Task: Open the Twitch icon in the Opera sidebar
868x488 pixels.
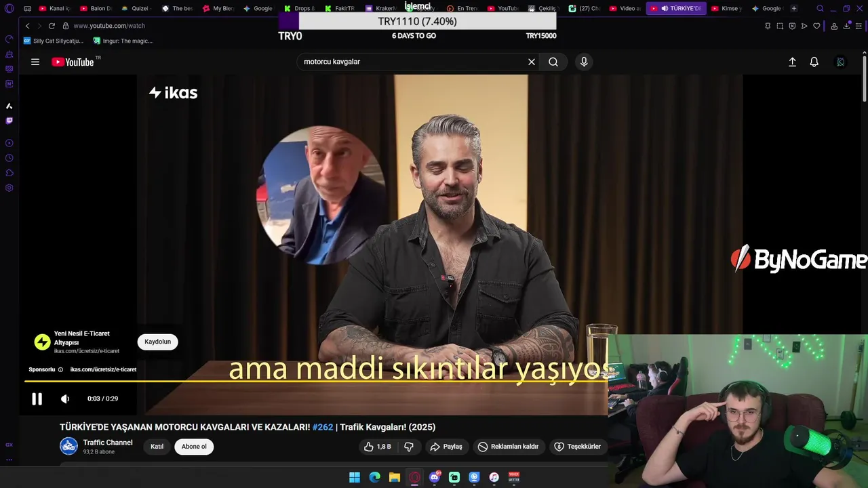Action: [9, 121]
